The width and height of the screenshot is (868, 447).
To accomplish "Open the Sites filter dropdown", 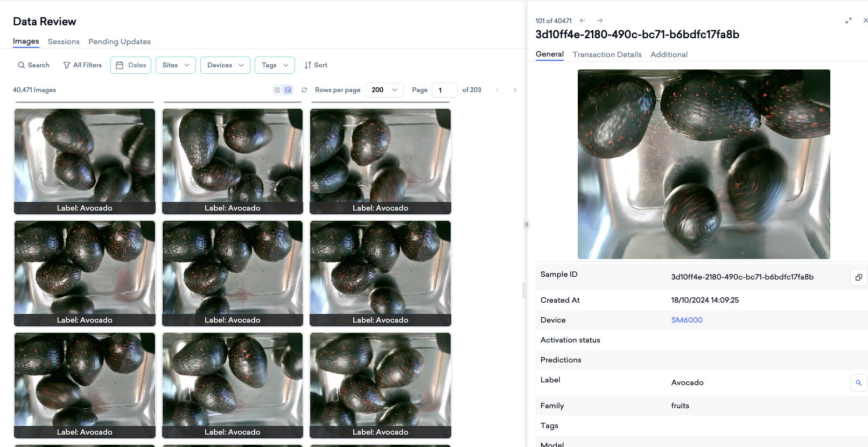I will (176, 65).
